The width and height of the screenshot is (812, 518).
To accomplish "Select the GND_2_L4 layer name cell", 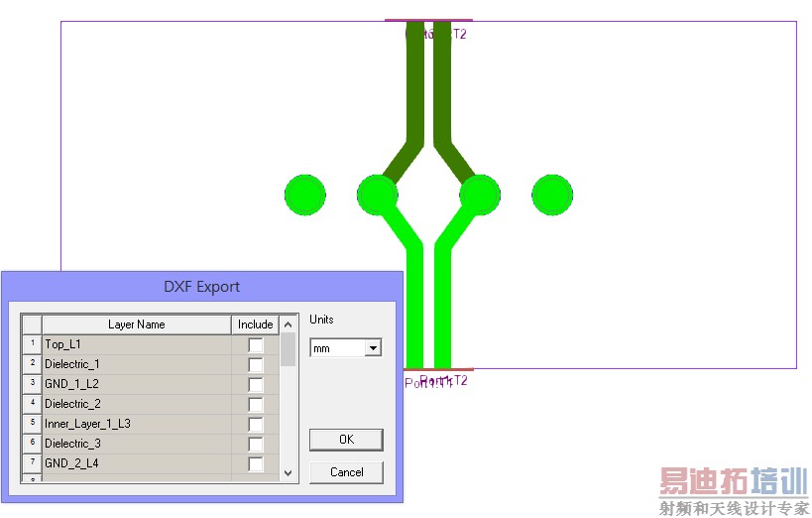I will click(x=137, y=463).
